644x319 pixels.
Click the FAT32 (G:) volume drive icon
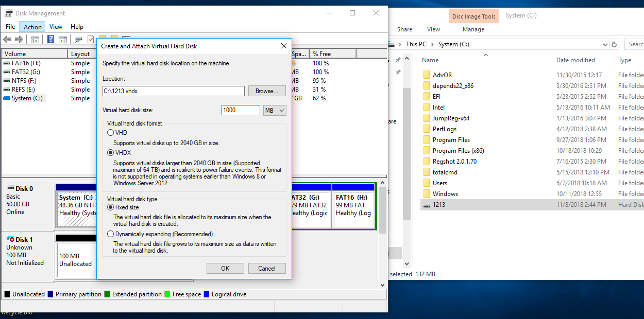pos(7,72)
